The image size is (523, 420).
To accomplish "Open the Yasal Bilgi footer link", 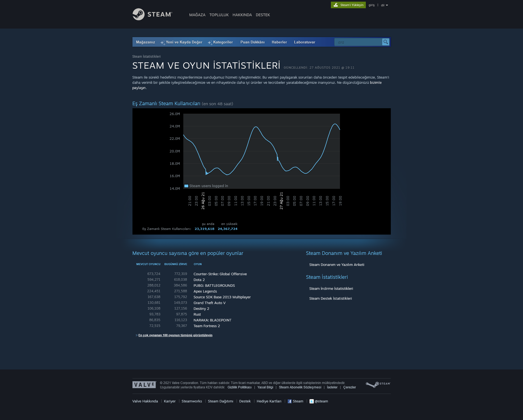I will 265,387.
